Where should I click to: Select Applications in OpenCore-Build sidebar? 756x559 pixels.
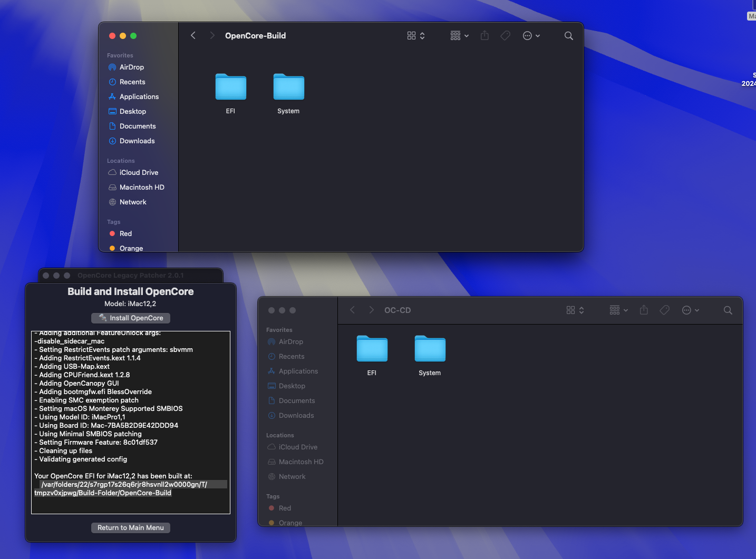click(139, 96)
